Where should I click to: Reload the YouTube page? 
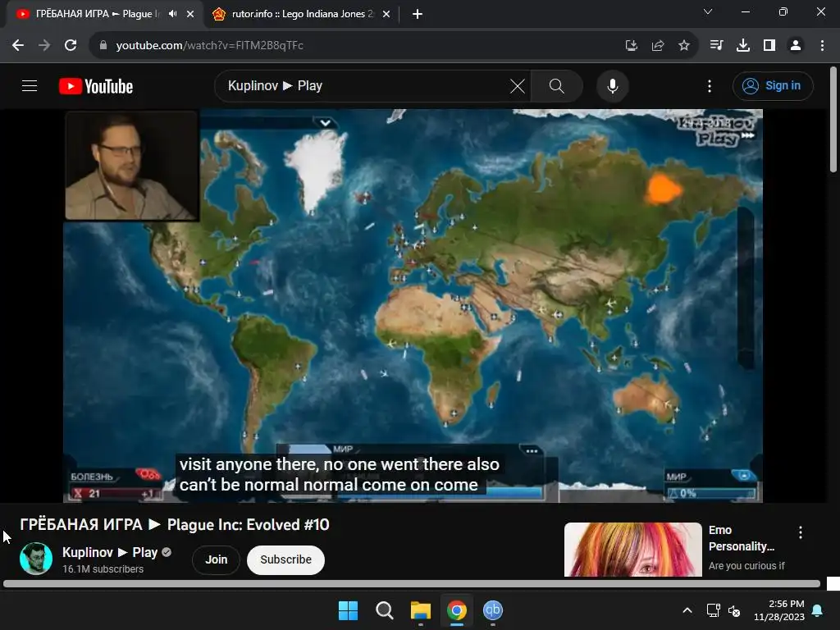click(x=71, y=45)
